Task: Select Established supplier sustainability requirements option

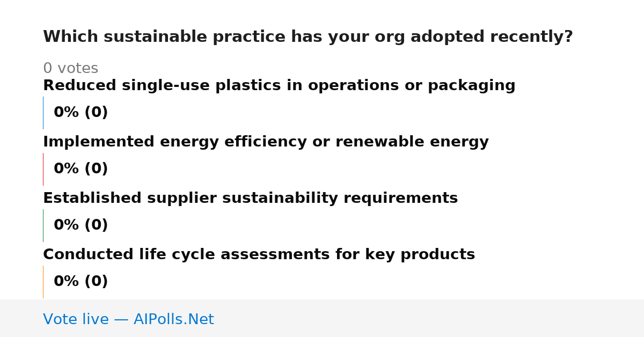Action: coord(250,199)
